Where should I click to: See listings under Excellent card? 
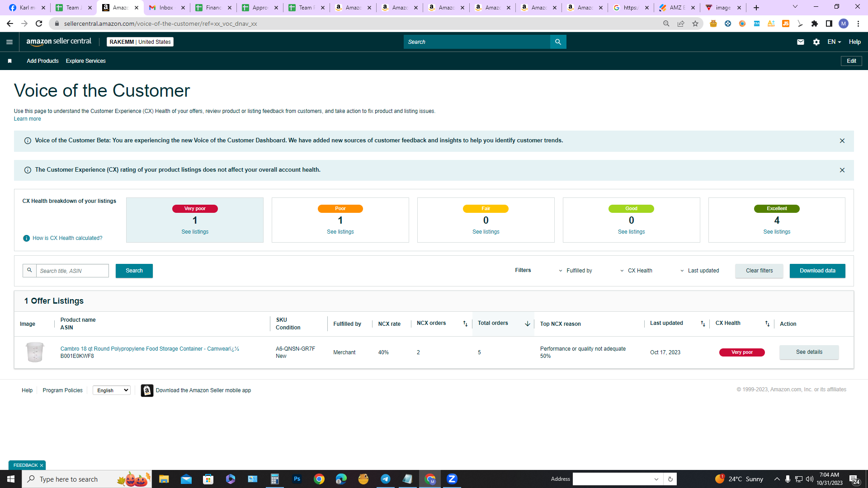point(777,232)
